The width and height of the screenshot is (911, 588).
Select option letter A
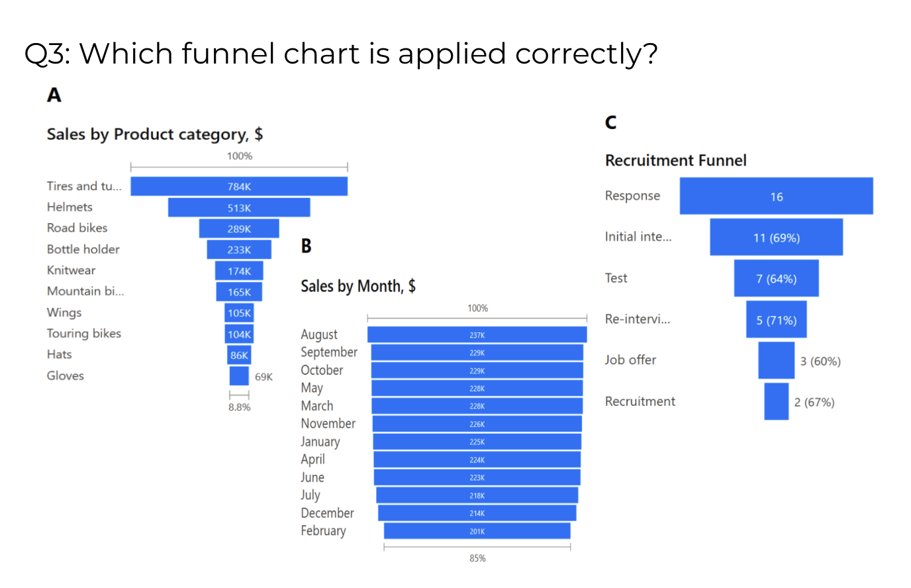54,95
